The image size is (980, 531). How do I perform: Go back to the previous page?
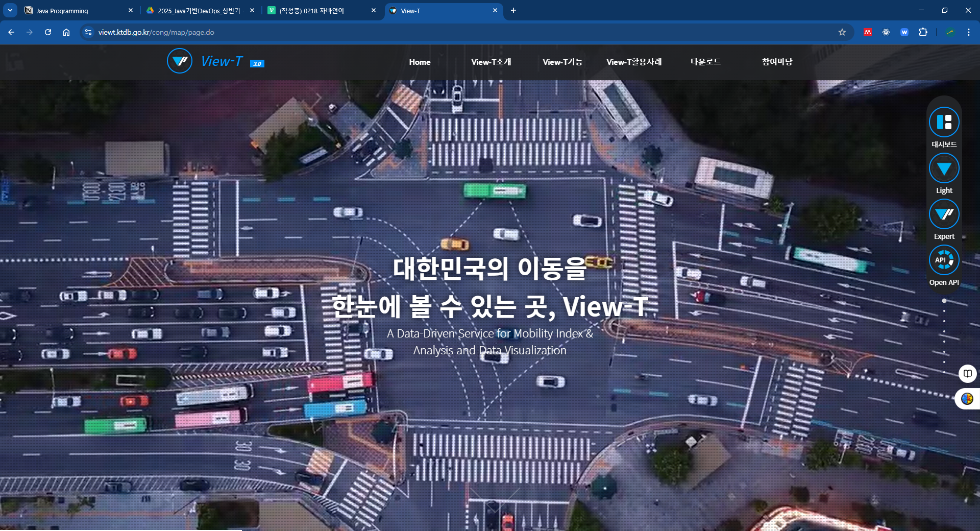(11, 32)
